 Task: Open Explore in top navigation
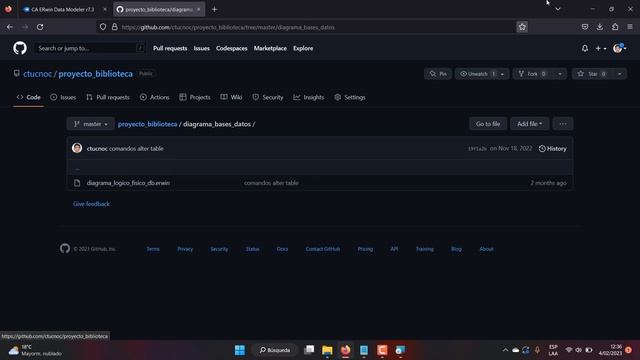click(303, 48)
